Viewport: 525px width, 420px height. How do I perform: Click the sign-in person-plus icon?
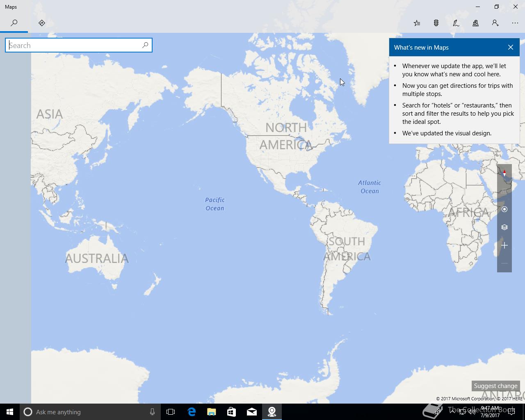click(495, 23)
